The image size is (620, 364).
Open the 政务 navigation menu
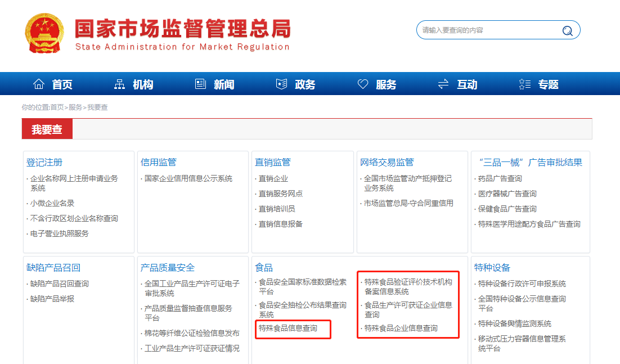point(304,84)
